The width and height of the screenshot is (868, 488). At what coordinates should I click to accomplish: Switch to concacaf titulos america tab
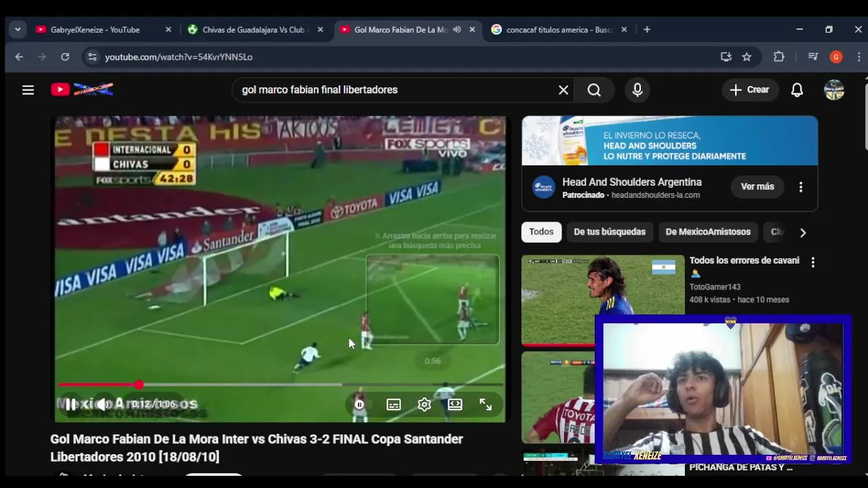(x=559, y=30)
